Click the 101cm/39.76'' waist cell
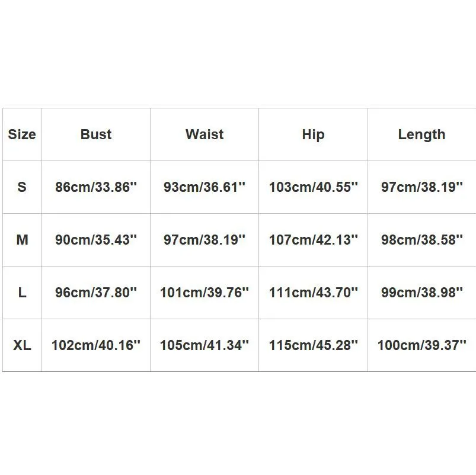The height and width of the screenshot is (475, 476). tap(205, 293)
